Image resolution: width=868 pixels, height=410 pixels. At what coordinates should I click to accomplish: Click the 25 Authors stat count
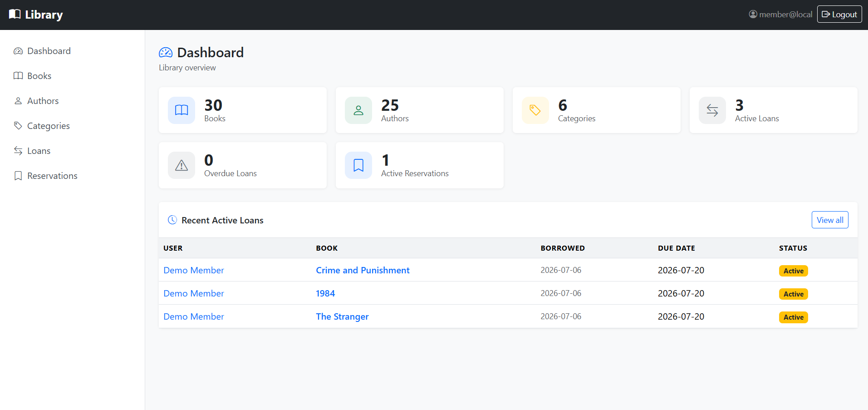390,105
